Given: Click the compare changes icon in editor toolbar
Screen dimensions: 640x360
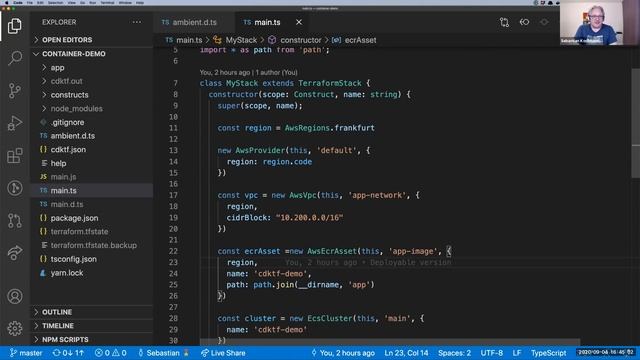Looking at the screenshot, I should 504,22.
